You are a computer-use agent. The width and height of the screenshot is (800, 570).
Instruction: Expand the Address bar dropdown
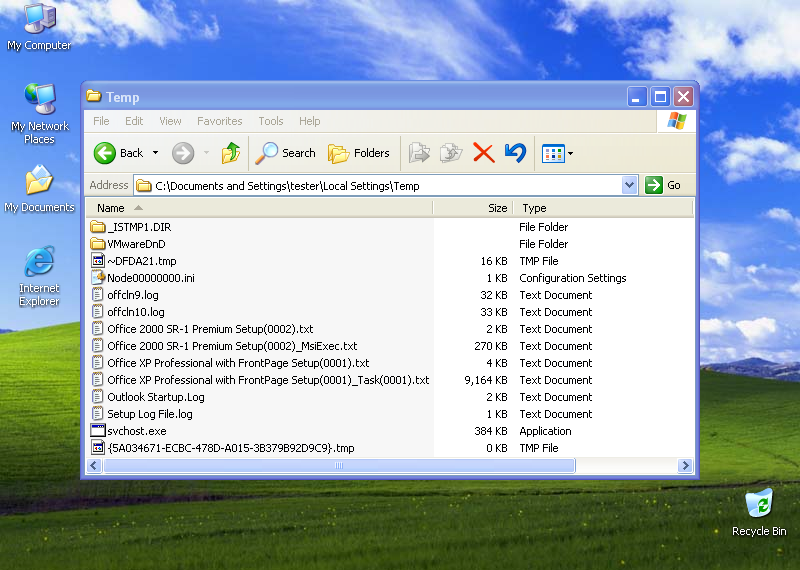tap(629, 185)
